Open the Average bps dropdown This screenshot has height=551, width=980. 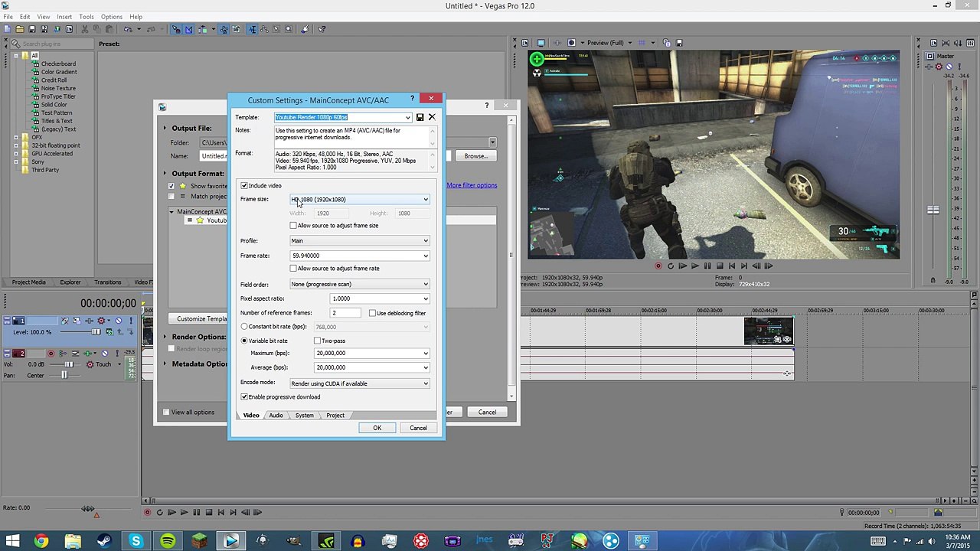(x=426, y=367)
